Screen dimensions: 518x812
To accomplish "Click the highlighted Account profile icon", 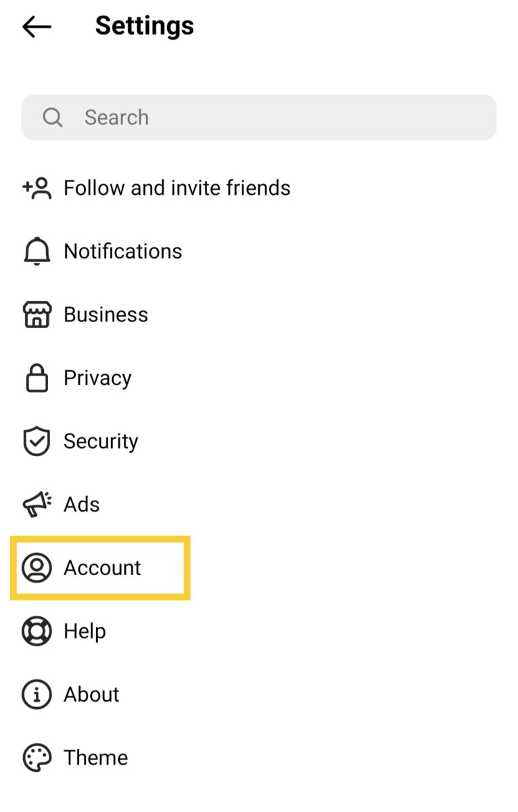I will click(37, 568).
